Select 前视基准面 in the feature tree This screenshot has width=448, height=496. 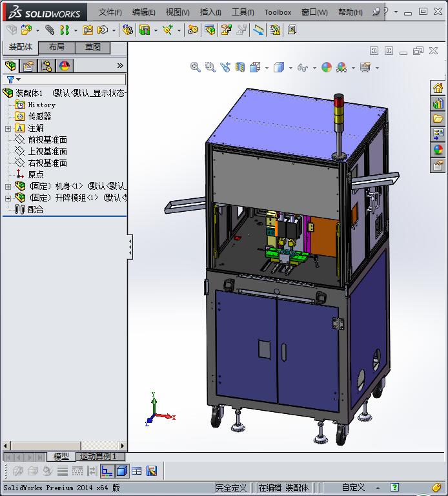pos(47,139)
